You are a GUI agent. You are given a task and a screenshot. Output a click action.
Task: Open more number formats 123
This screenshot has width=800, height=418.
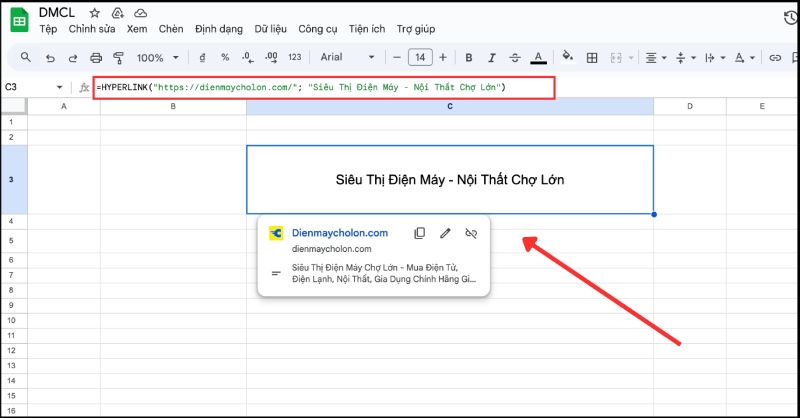(295, 57)
